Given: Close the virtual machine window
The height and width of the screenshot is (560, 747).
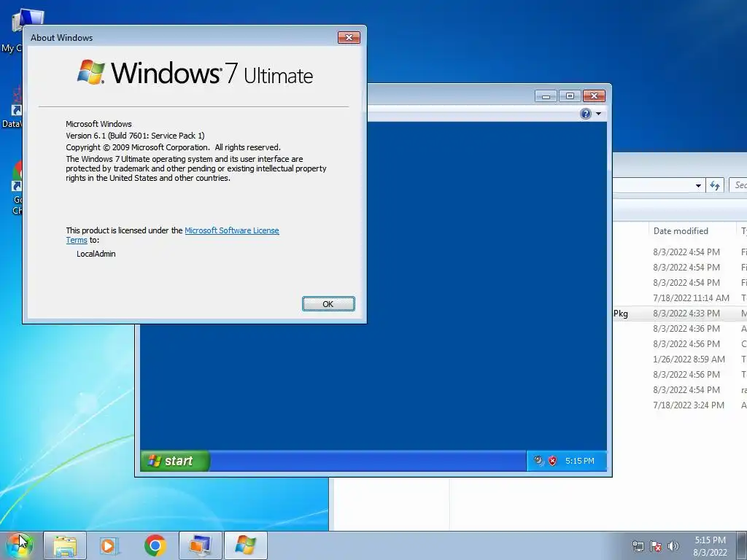Looking at the screenshot, I should point(594,96).
